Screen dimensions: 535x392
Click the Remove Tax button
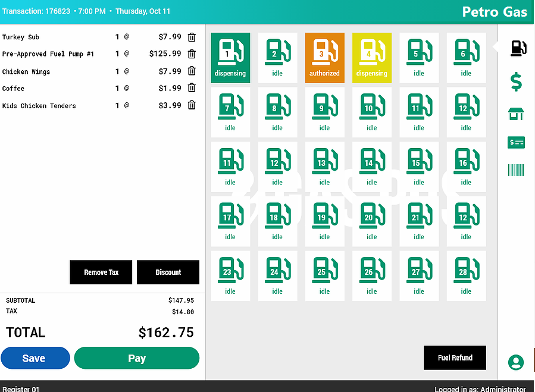tap(101, 272)
